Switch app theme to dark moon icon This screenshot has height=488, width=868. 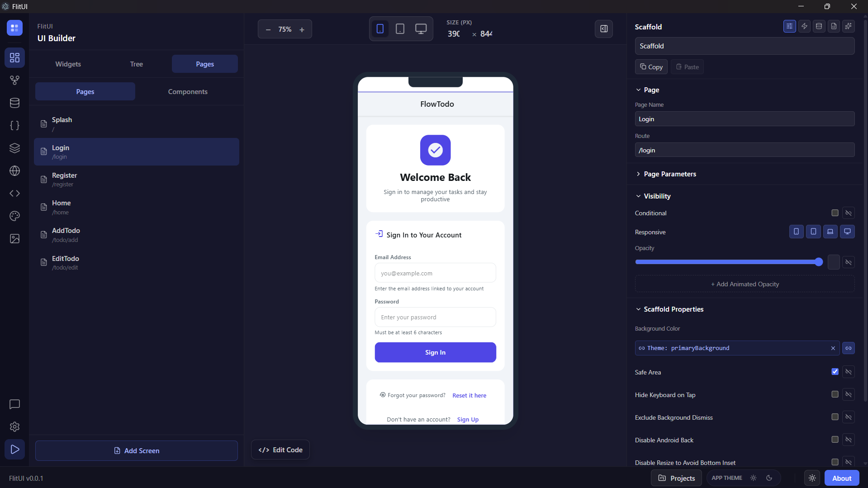[769, 478]
